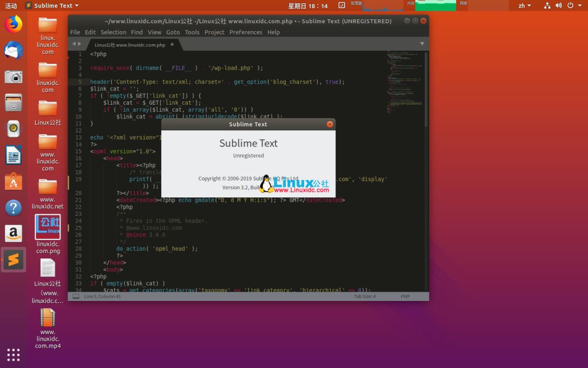Go to previous tab arrow

click(x=74, y=44)
